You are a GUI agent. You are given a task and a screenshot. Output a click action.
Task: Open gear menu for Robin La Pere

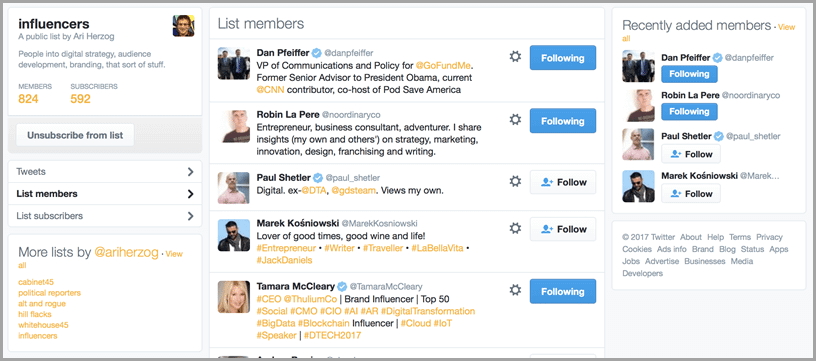[x=515, y=120]
